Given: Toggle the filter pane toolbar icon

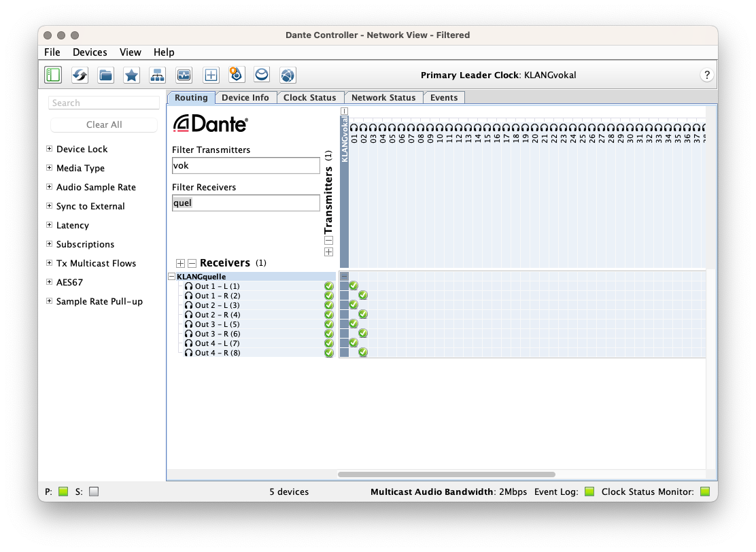Looking at the screenshot, I should (53, 75).
